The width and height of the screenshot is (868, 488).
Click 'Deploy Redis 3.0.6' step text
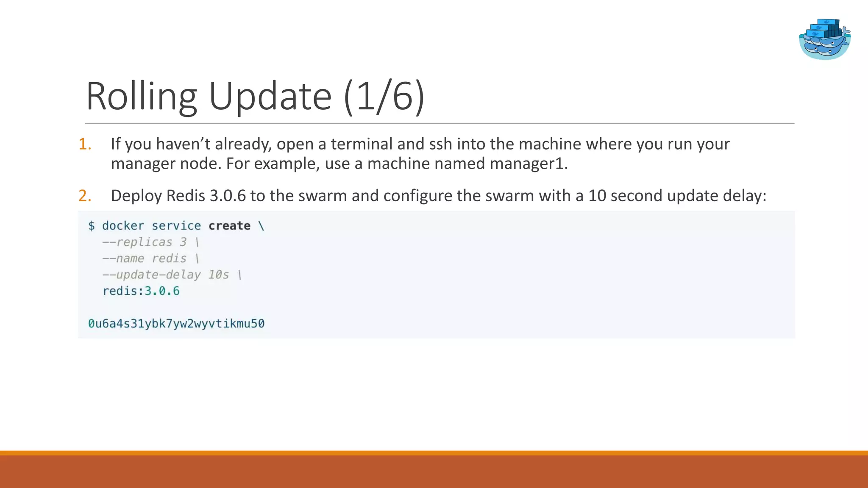178,196
